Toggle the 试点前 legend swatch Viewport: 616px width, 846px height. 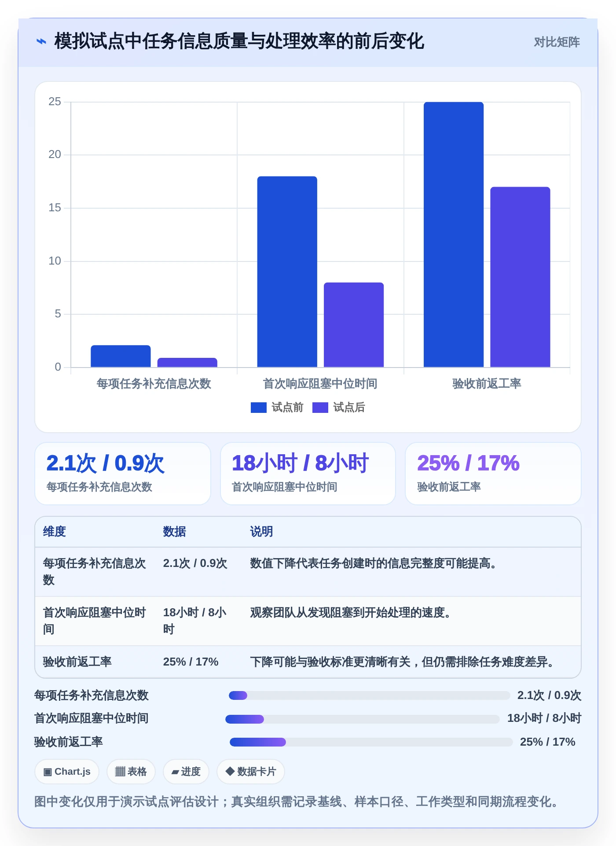(x=259, y=408)
